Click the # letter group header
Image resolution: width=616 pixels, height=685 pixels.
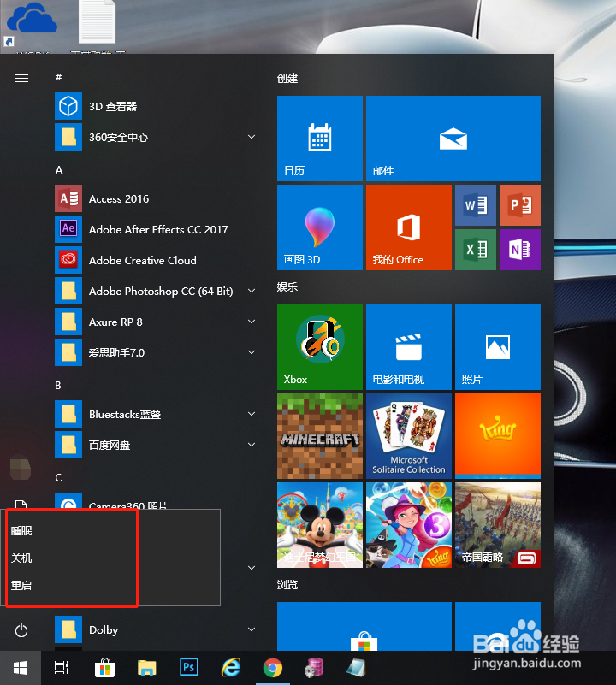pos(58,77)
